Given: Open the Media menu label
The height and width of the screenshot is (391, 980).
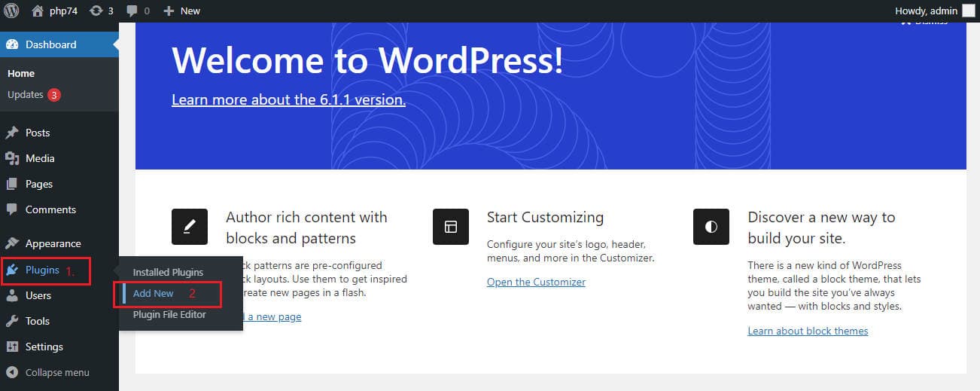Looking at the screenshot, I should [40, 158].
